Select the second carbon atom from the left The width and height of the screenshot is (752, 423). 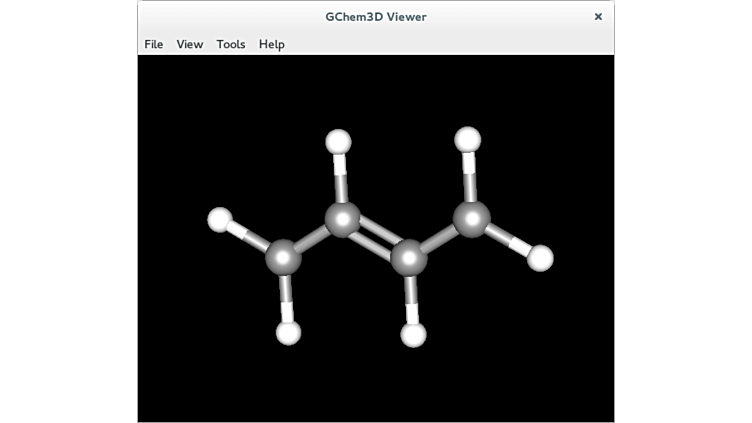tap(342, 219)
